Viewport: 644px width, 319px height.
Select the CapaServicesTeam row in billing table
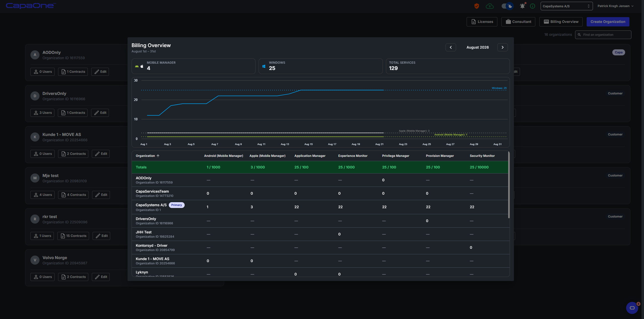tap(320, 193)
